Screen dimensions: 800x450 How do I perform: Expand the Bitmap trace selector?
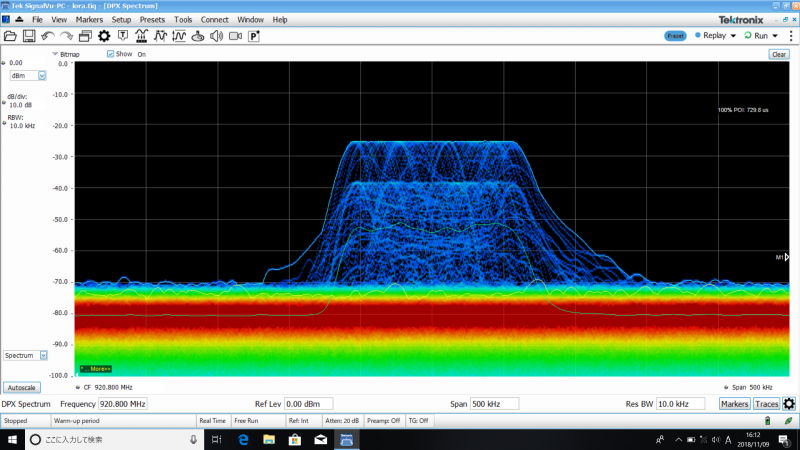click(66, 54)
